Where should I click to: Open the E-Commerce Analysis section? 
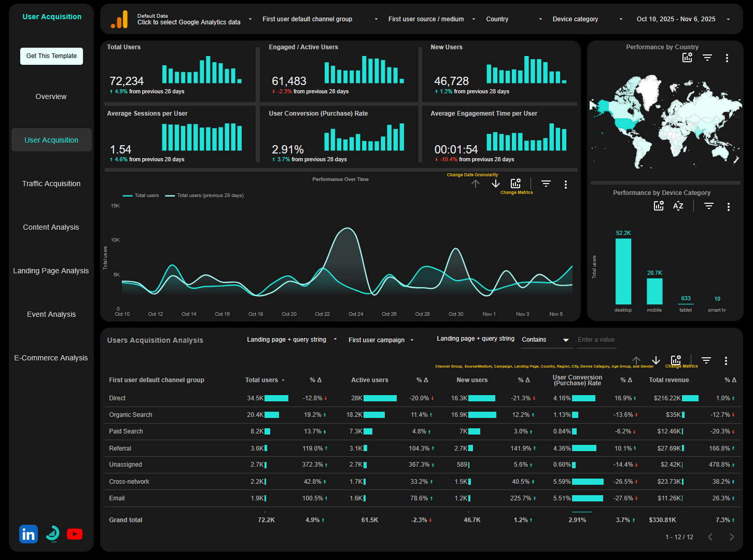coord(51,357)
